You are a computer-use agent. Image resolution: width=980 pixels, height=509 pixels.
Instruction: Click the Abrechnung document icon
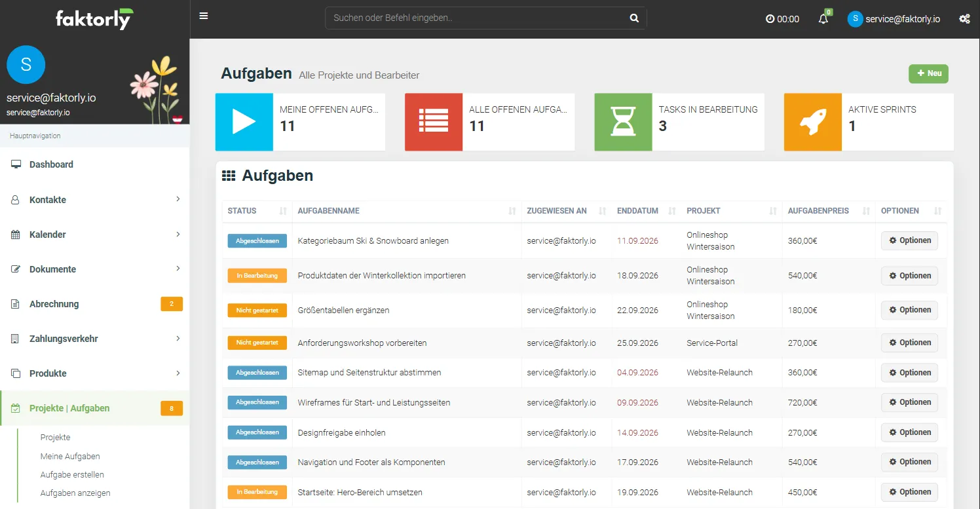coord(16,304)
